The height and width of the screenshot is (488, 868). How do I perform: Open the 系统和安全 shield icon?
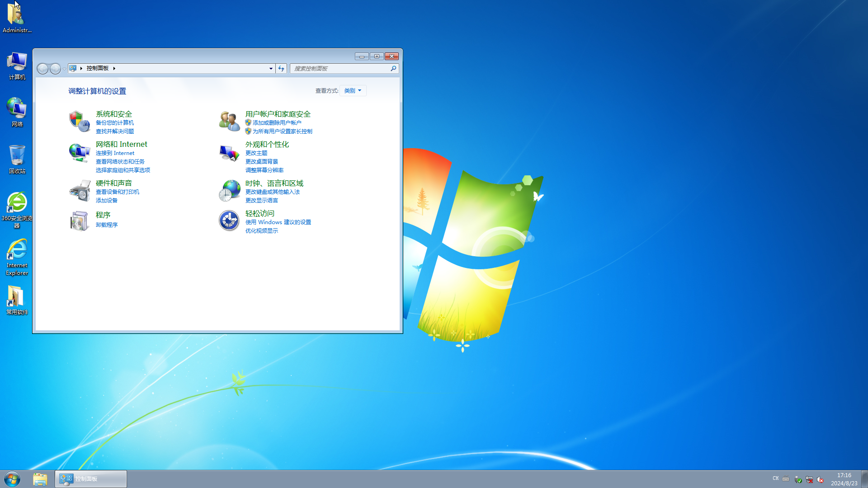pos(80,122)
